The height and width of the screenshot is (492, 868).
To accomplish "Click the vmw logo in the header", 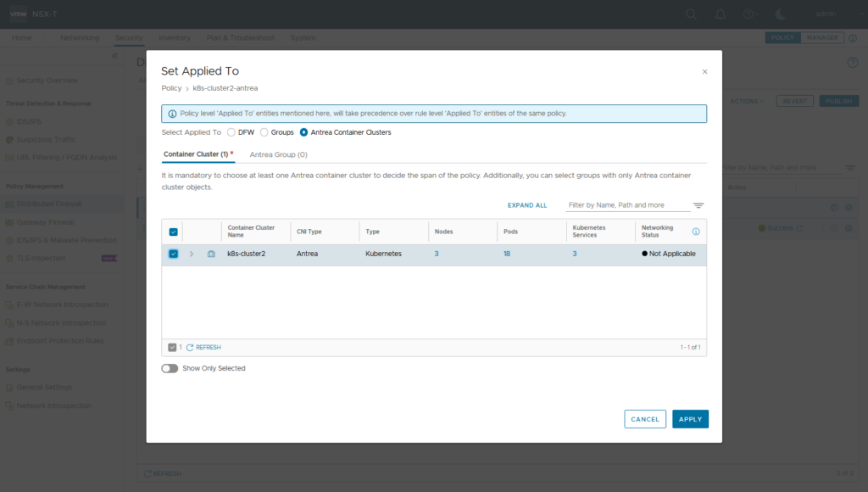I will click(19, 14).
